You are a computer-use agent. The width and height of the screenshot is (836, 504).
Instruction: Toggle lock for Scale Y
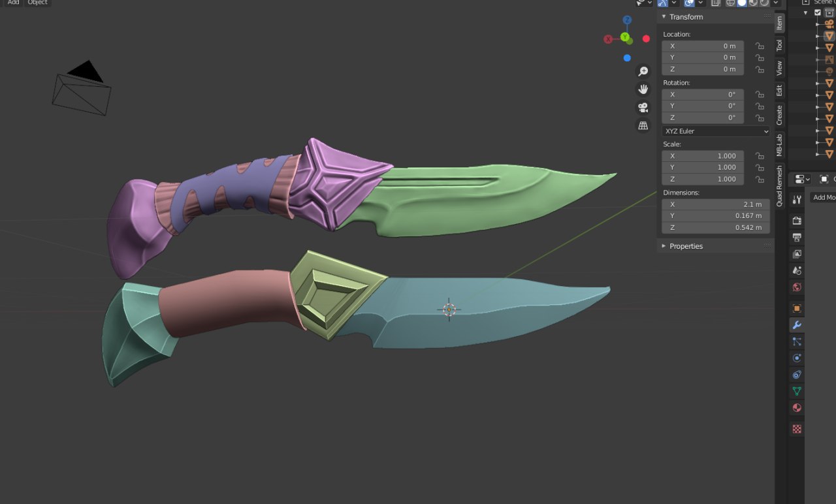coord(760,167)
